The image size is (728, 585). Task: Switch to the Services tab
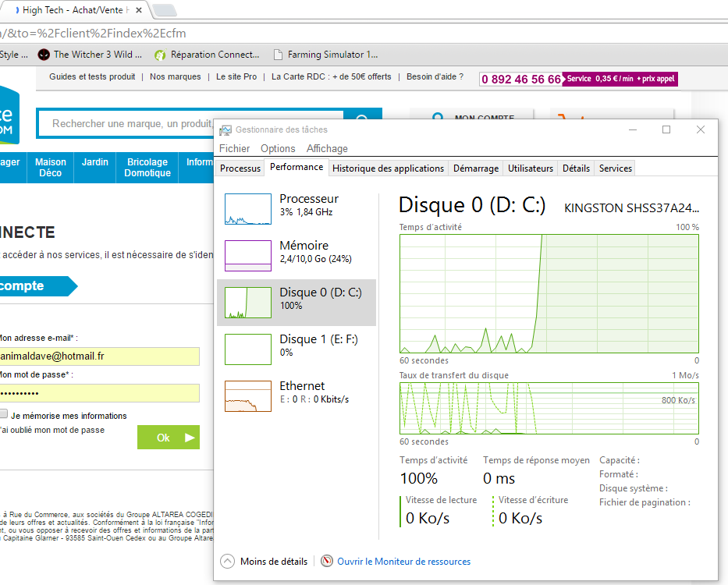point(615,168)
